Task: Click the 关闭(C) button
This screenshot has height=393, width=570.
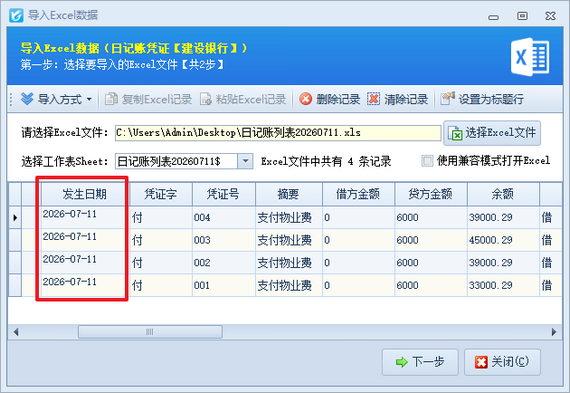Action: pos(502,362)
